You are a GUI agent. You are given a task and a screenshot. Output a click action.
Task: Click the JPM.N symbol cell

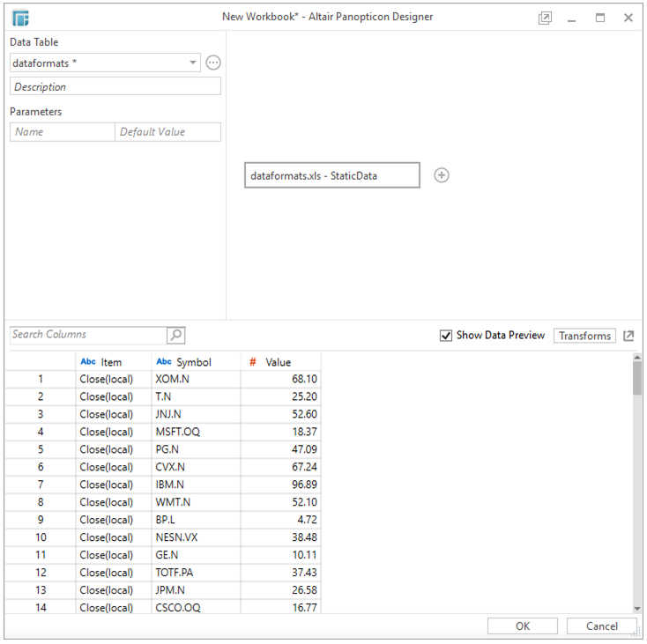(196, 590)
